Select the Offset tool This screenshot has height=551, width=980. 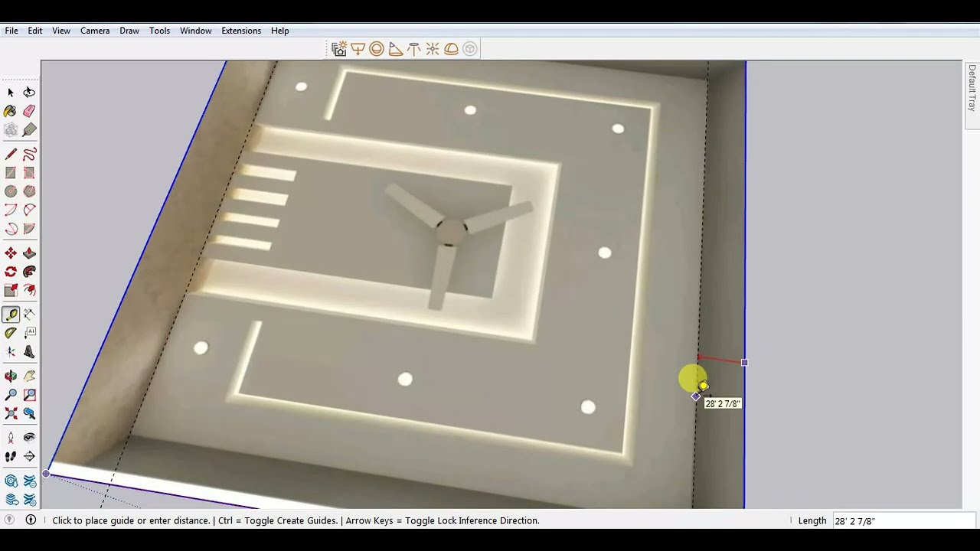(29, 290)
